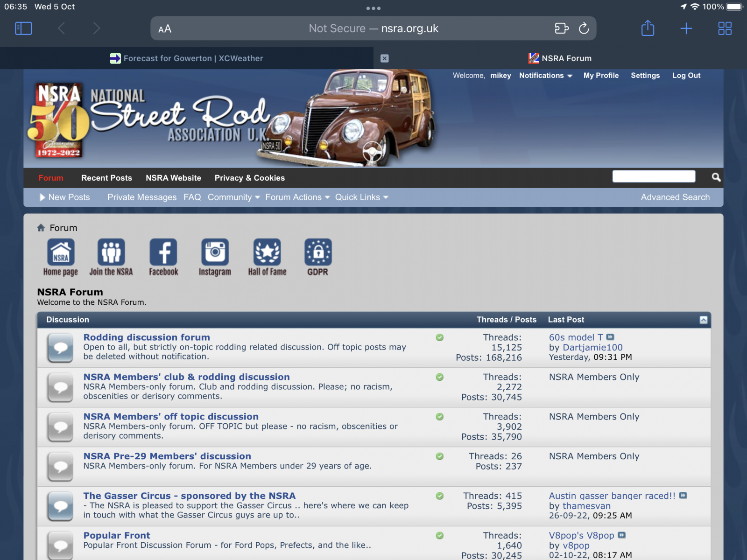
Task: Open Dartjamie100's profile
Action: (x=593, y=348)
